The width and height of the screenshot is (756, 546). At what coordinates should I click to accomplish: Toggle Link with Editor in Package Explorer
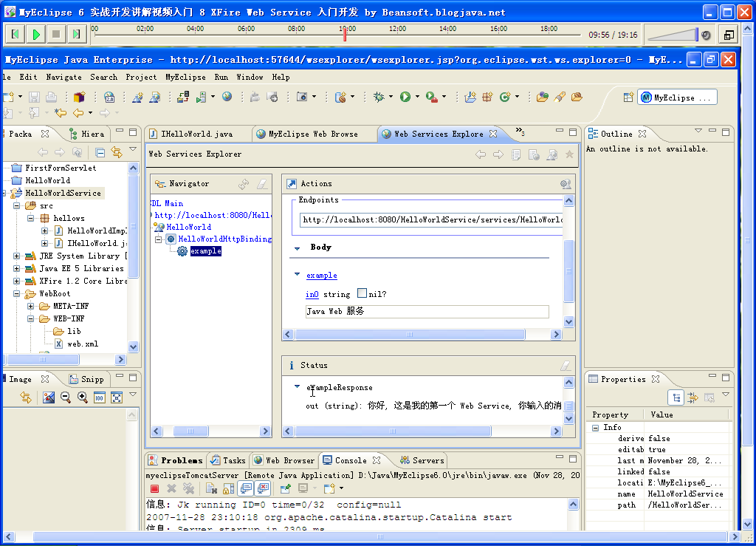(x=117, y=152)
